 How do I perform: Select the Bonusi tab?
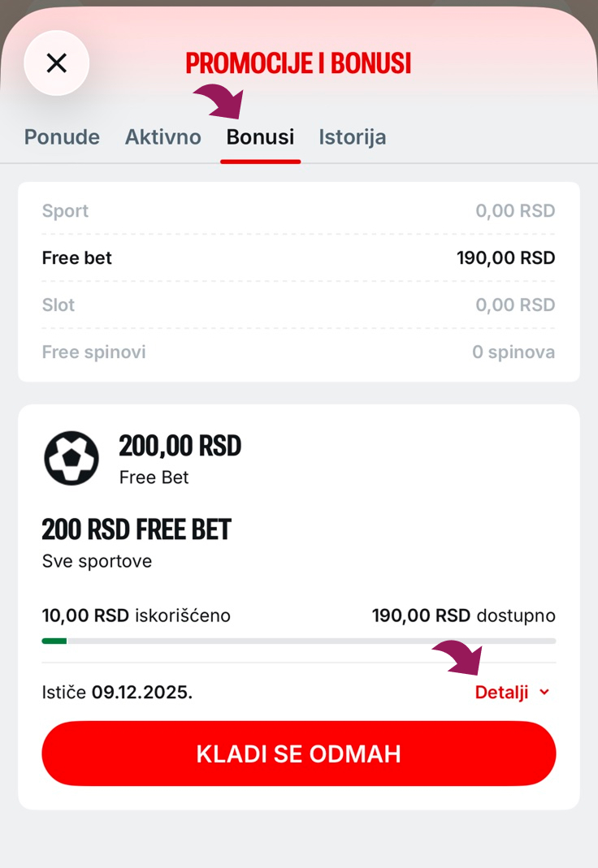(260, 136)
